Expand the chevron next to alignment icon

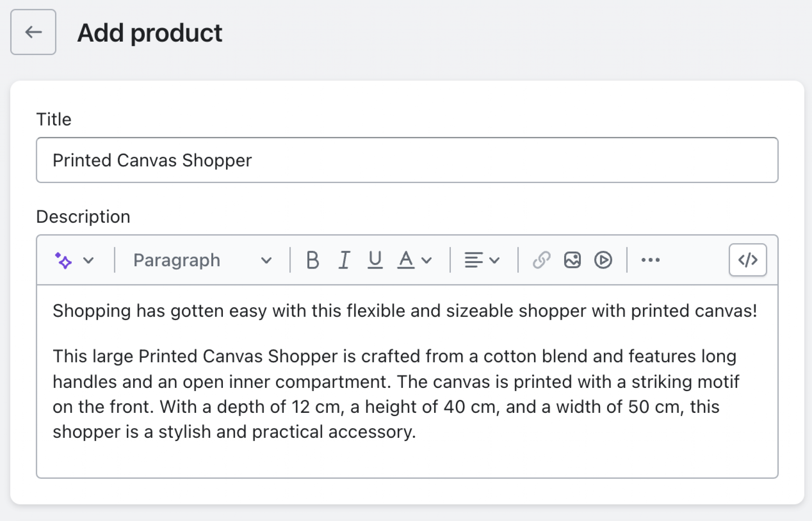pos(494,260)
